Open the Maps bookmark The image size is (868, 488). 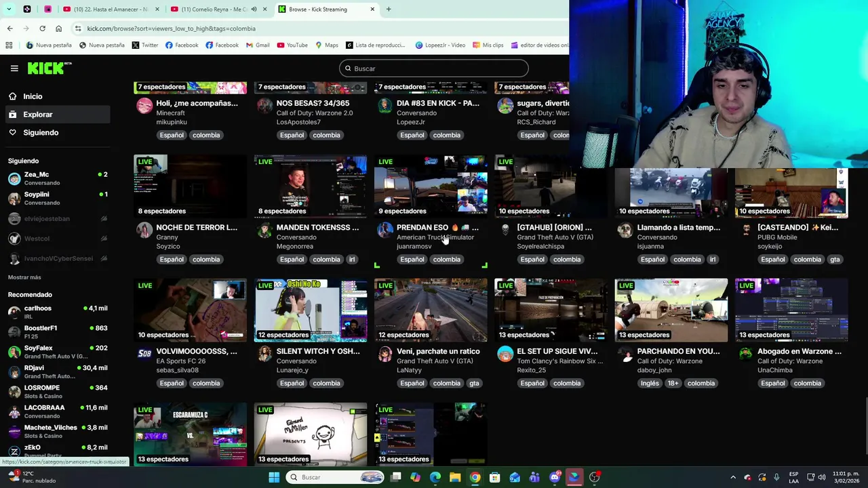[327, 45]
